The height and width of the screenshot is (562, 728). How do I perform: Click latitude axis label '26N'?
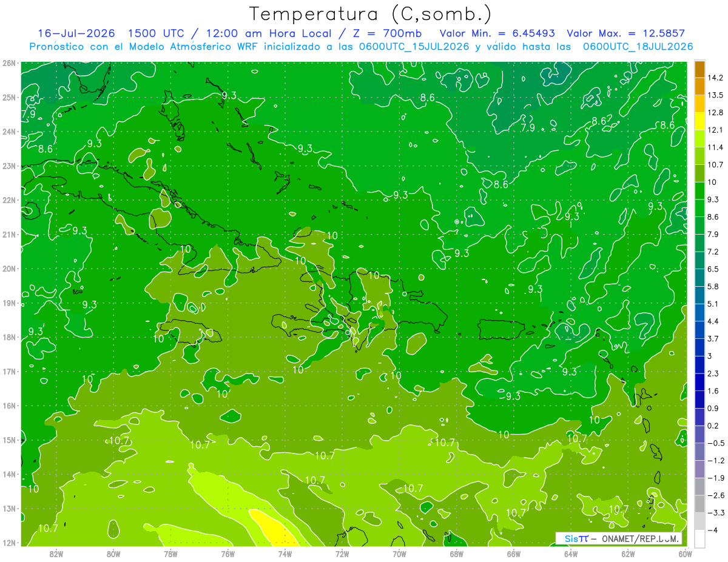(x=10, y=62)
